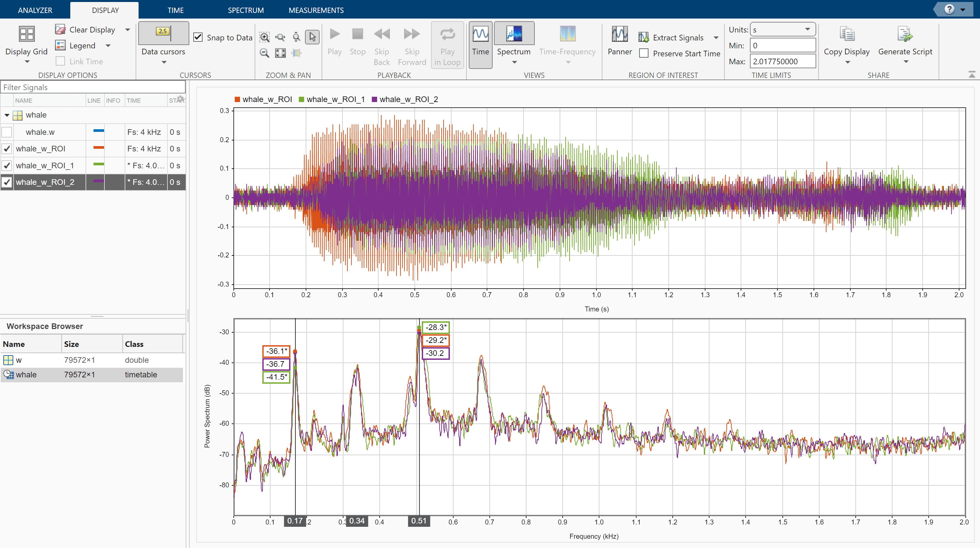Uncheck the whale_w_ROI_1 signal
The height and width of the screenshot is (548, 980).
[7, 165]
